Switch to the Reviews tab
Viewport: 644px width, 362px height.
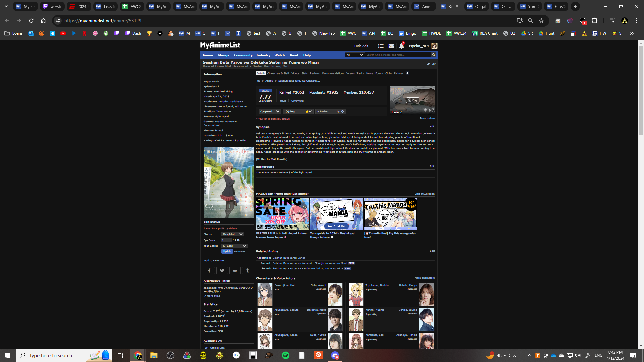tap(314, 73)
